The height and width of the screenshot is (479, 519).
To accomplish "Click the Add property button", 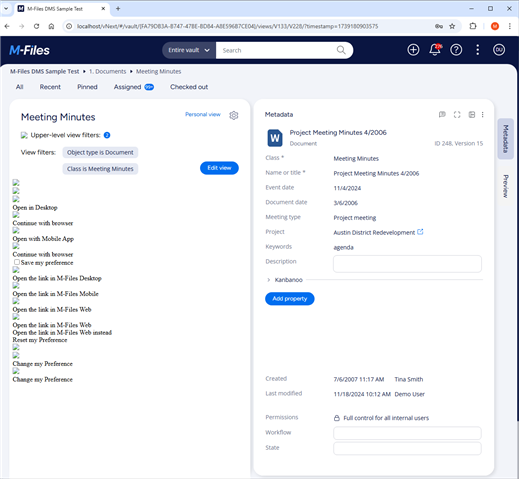I will click(290, 299).
